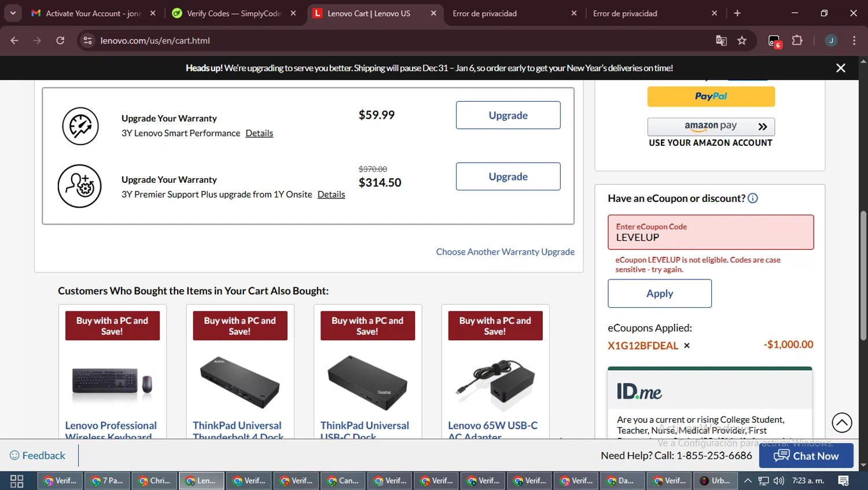Show hidden system tray icons
868x490 pixels.
pyautogui.click(x=748, y=481)
